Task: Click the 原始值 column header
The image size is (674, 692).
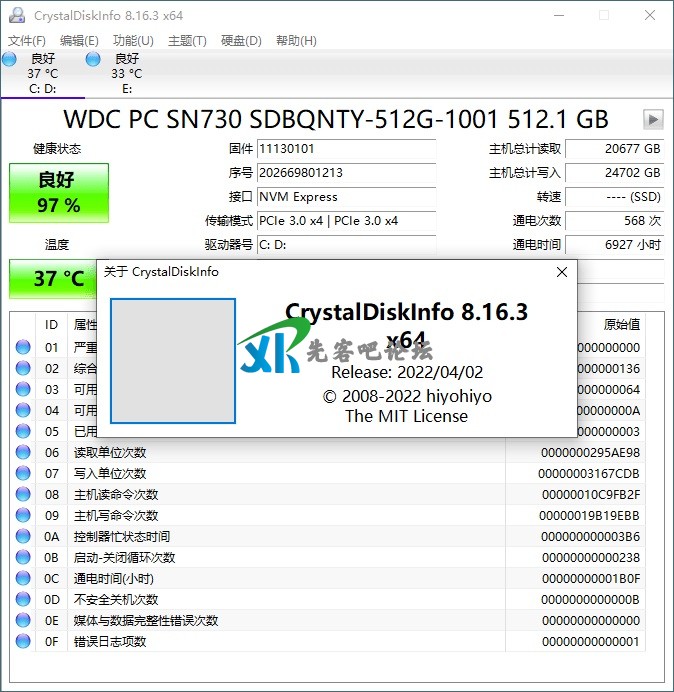Action: pyautogui.click(x=621, y=325)
